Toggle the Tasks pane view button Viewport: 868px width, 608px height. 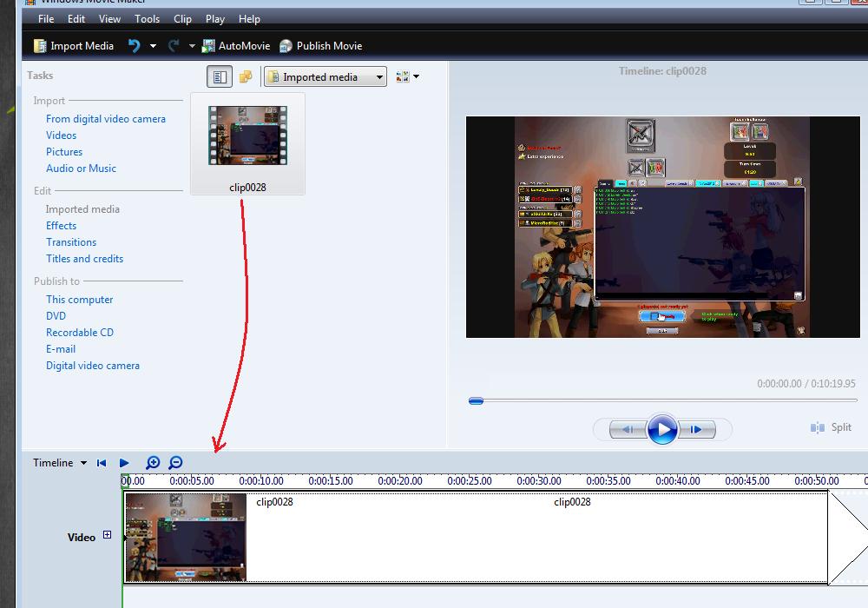tap(220, 77)
